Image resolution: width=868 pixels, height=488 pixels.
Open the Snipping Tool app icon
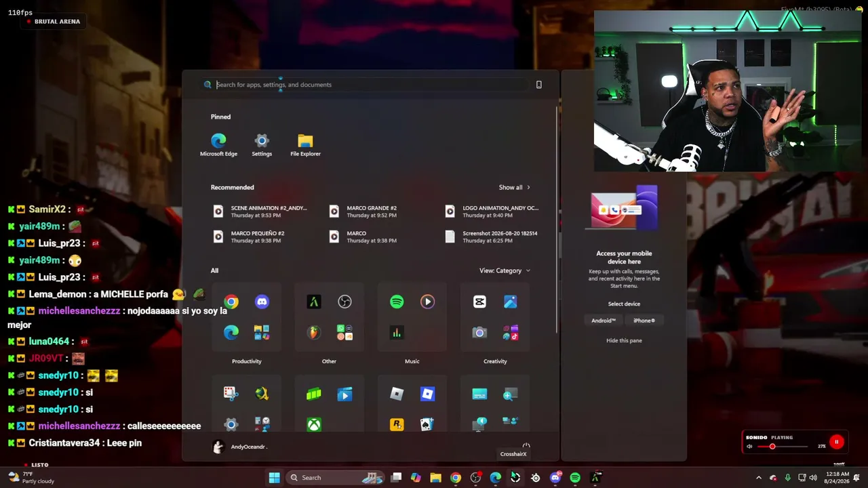pyautogui.click(x=231, y=394)
